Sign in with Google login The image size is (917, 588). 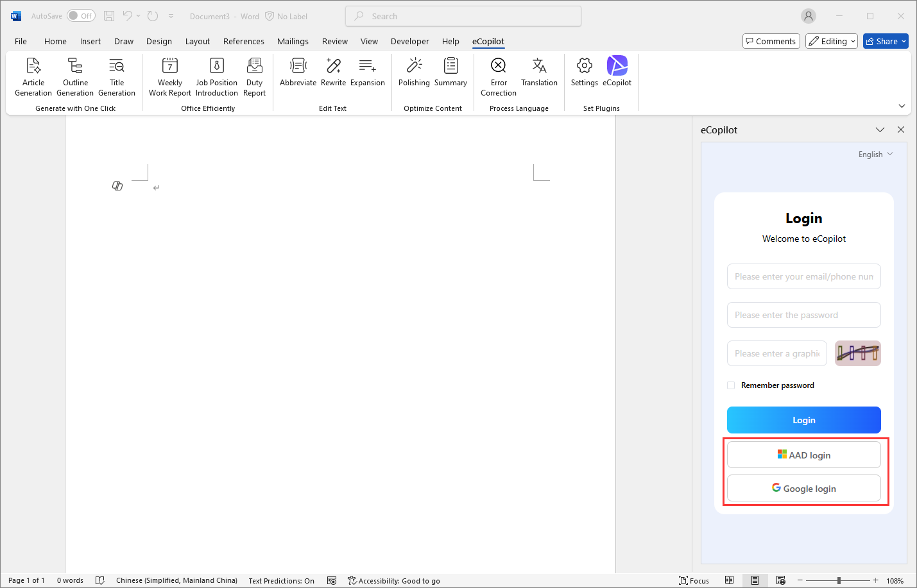click(804, 489)
